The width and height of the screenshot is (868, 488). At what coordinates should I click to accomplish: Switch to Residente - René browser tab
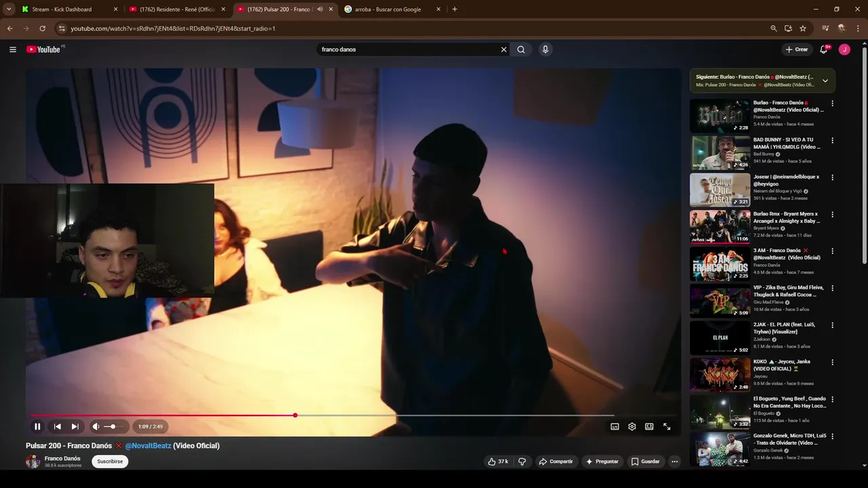(178, 9)
